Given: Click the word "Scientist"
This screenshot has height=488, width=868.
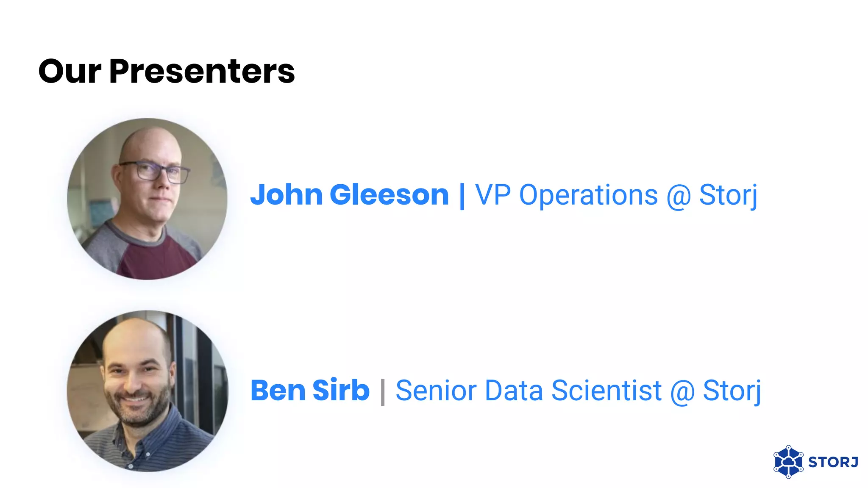Looking at the screenshot, I should (x=606, y=390).
